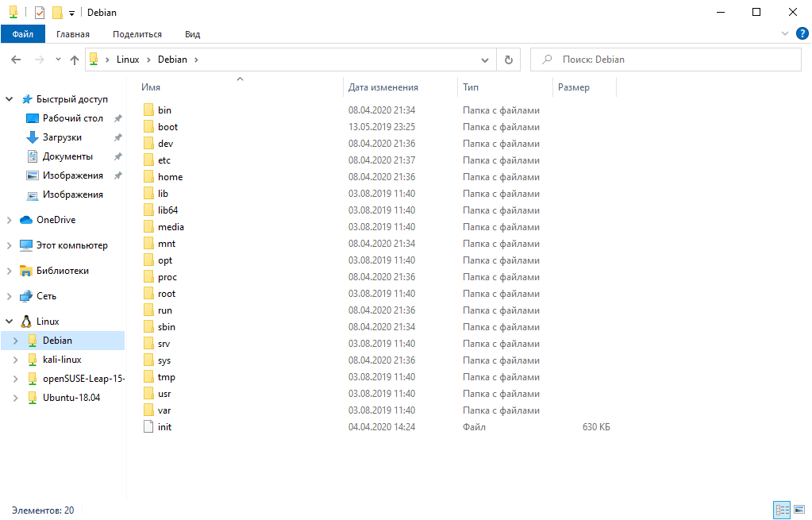Open the blue Help question-mark icon
Viewport: 812px width, 520px height.
click(802, 33)
